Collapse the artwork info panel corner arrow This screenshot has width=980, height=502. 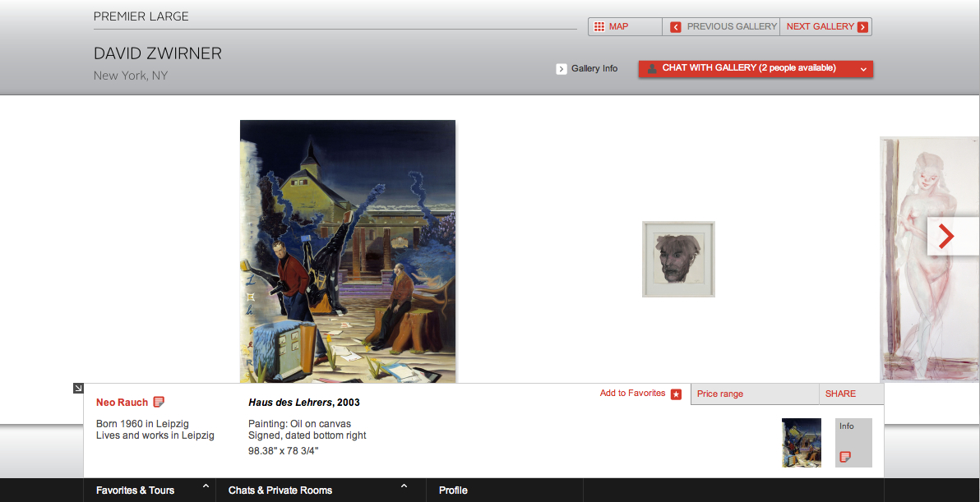(78, 389)
